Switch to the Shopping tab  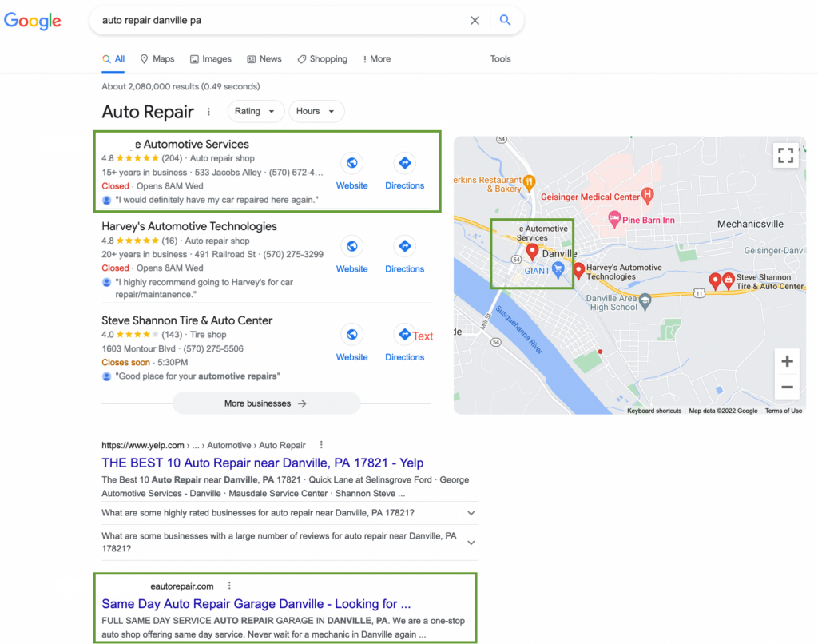click(x=323, y=59)
